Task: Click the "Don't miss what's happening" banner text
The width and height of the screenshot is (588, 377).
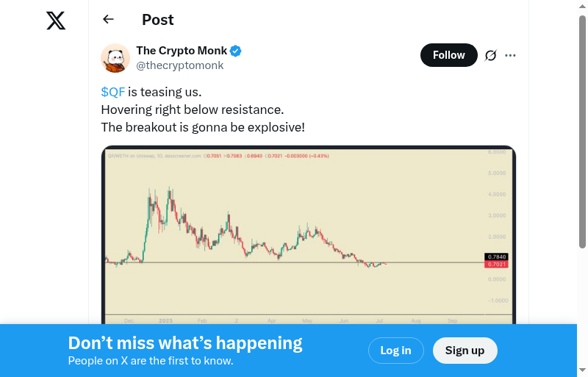Action: (x=185, y=343)
